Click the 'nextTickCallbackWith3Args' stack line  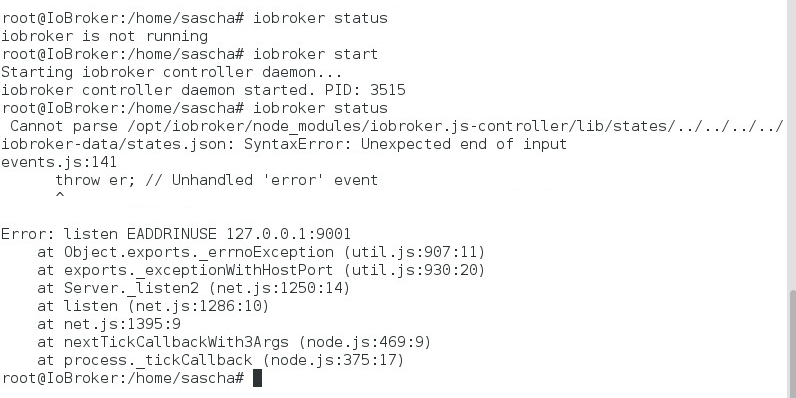click(x=235, y=342)
